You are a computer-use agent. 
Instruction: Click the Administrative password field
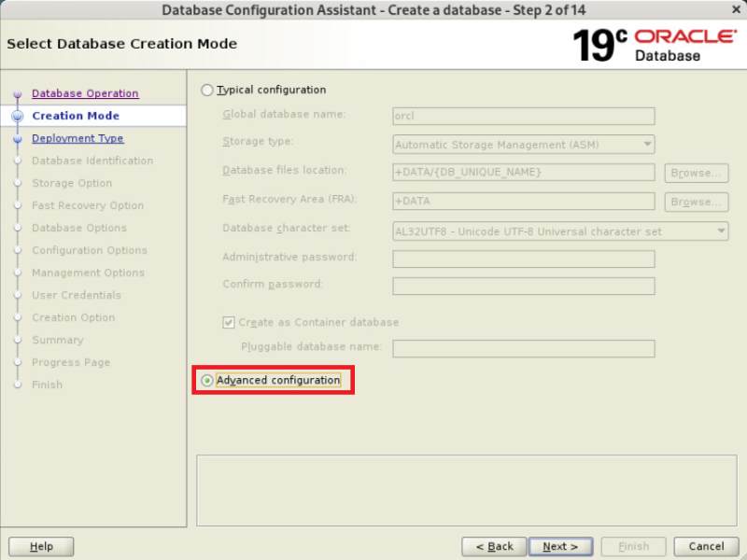tap(524, 259)
